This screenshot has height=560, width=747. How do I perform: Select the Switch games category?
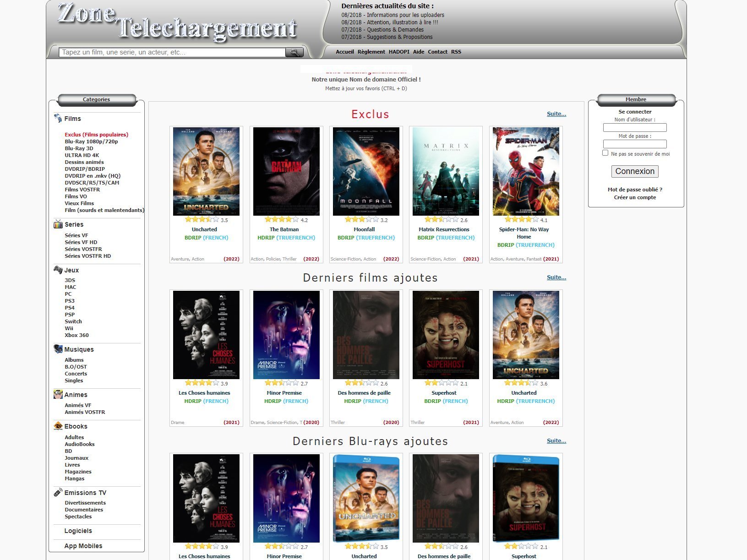point(73,321)
